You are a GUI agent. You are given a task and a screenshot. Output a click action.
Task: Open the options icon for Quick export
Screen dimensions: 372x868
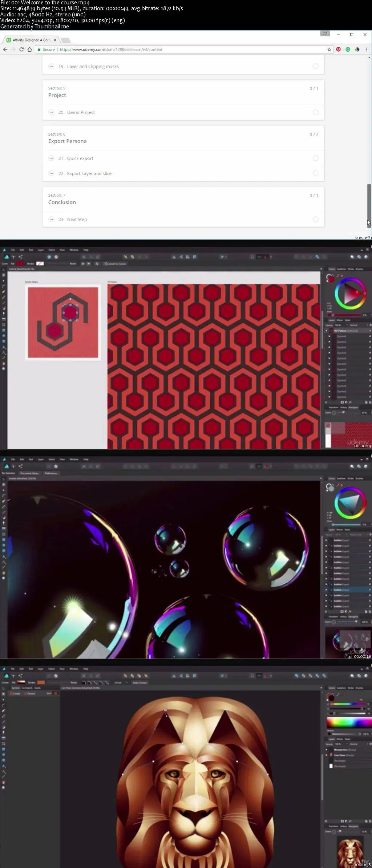51,158
